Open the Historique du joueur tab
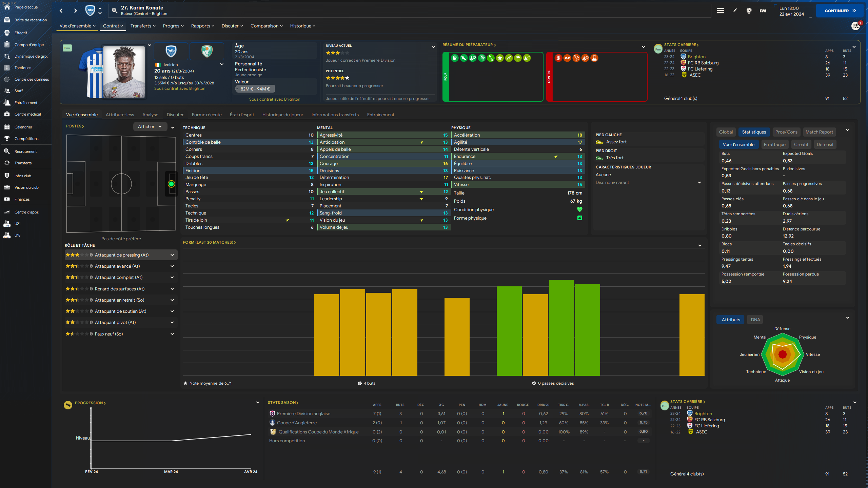 pos(282,115)
